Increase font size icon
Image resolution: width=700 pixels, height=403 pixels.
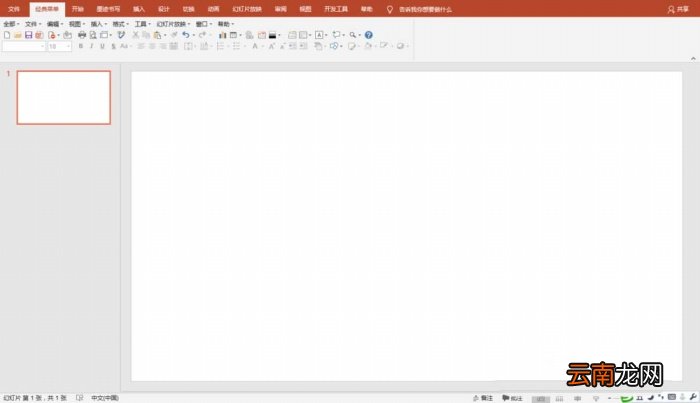pyautogui.click(x=271, y=46)
